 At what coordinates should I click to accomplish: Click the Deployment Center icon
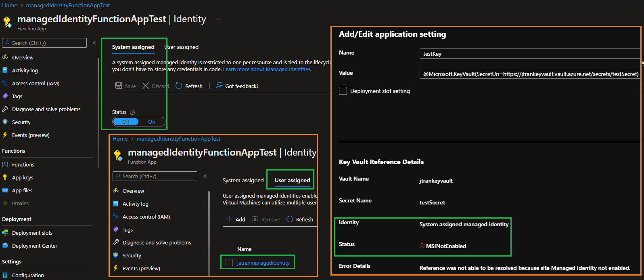coord(5,246)
